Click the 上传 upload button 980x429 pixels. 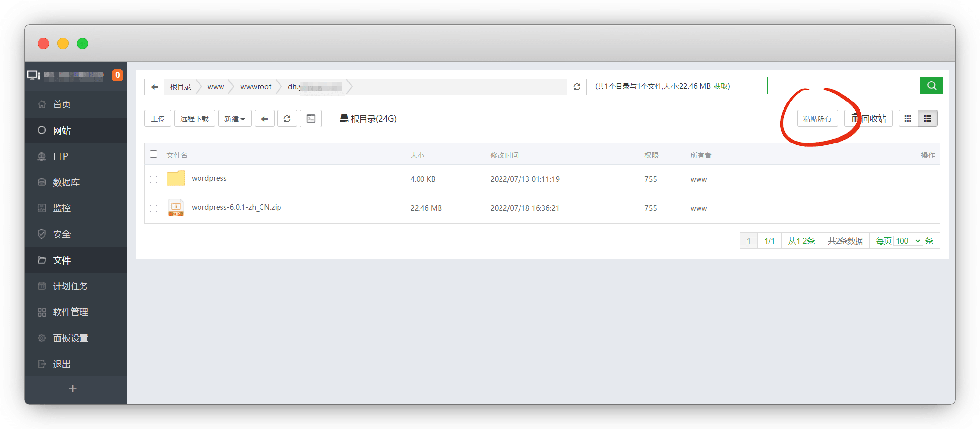click(158, 119)
